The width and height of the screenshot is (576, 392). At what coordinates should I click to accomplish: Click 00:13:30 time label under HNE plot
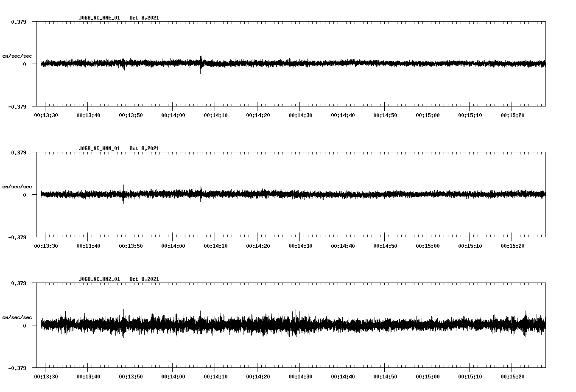click(x=46, y=115)
